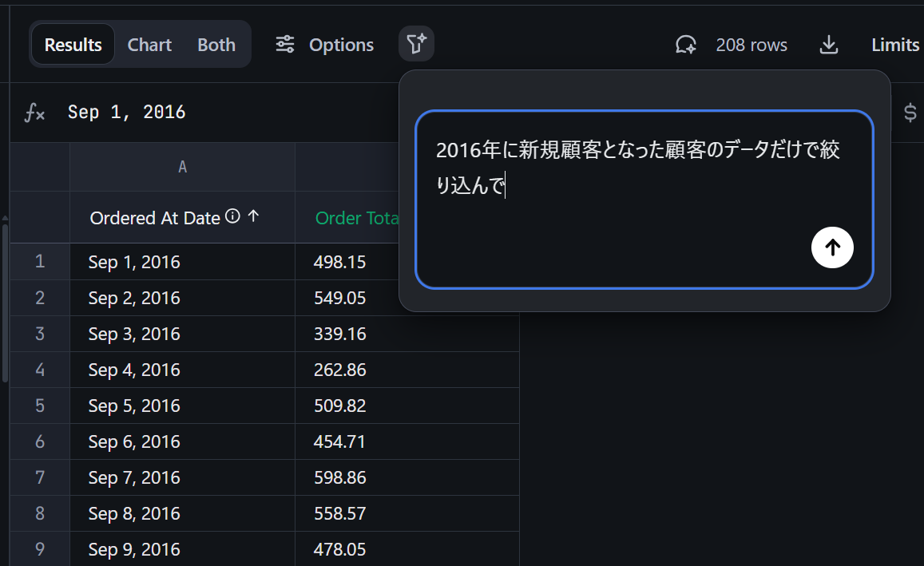Click the download results icon

coord(829,45)
